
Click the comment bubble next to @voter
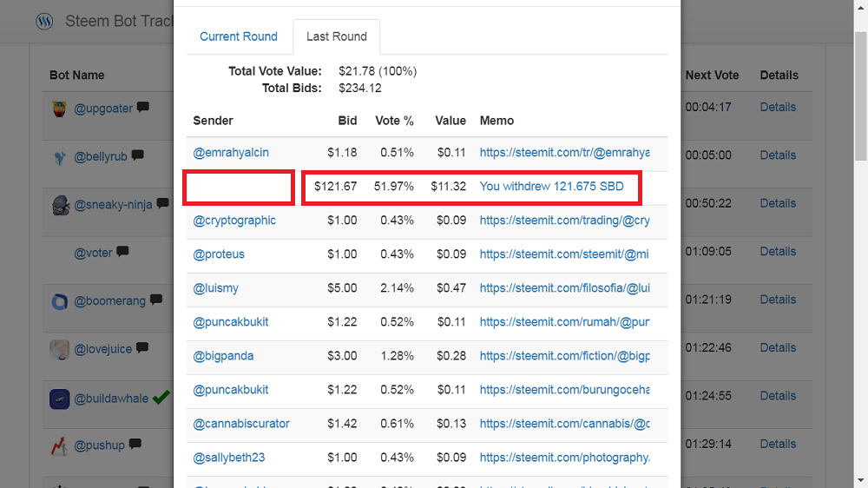pos(122,251)
